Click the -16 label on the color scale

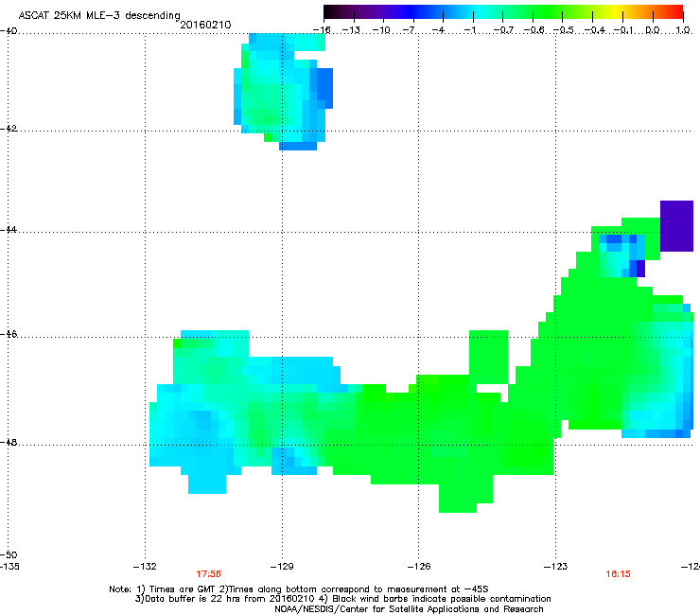click(x=322, y=30)
